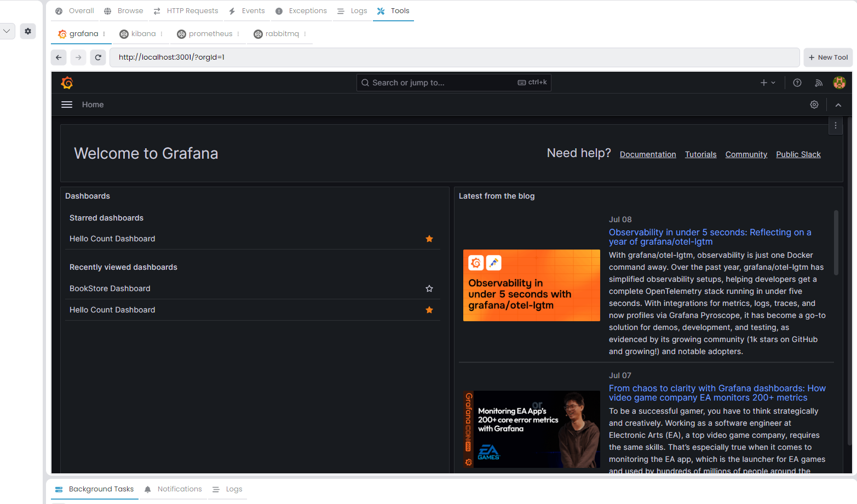Open the Overall tab
Viewport: 857px width, 504px height.
tap(74, 11)
